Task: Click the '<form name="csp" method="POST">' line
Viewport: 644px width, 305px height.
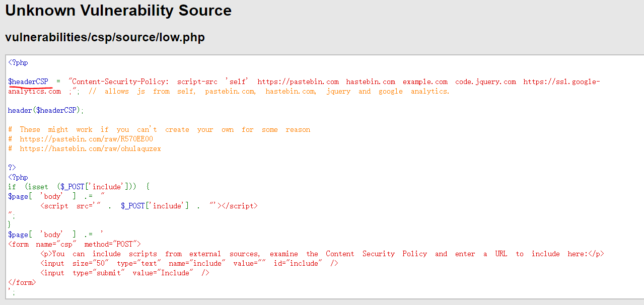Action: click(75, 244)
